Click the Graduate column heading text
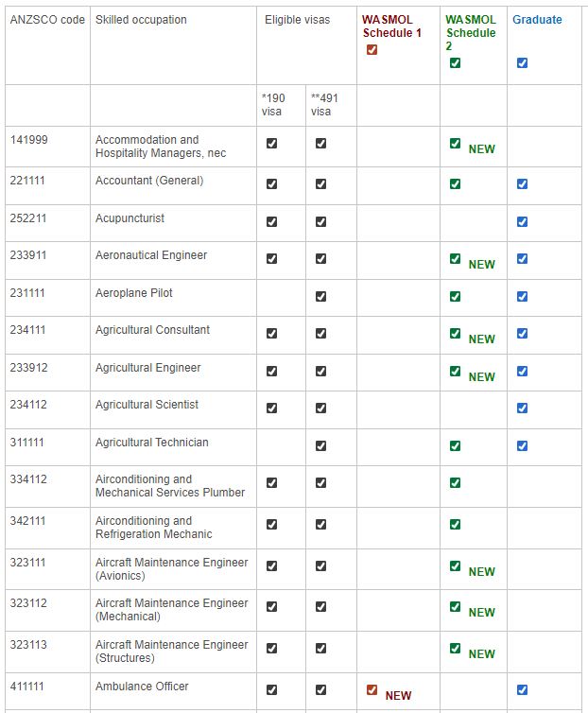Screen dimensions: 588x713 point(536,20)
